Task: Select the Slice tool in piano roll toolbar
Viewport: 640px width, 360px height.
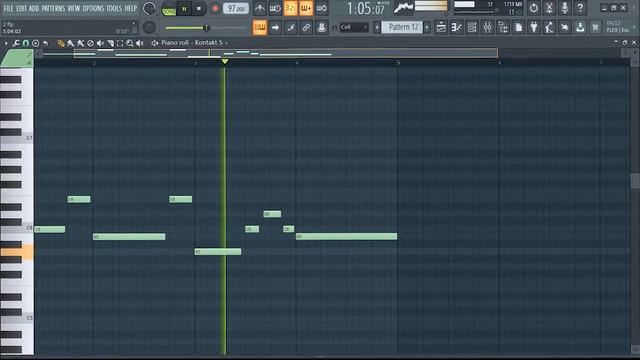Action: click(110, 43)
